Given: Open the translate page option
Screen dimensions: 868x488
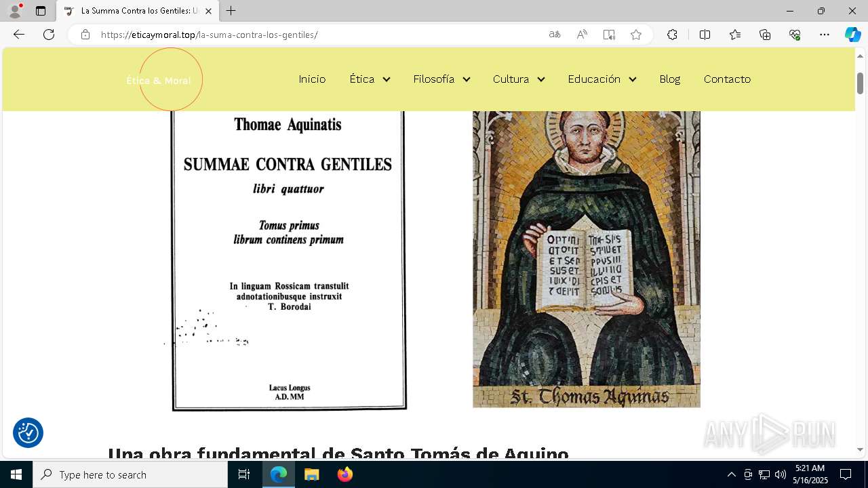Looking at the screenshot, I should tap(555, 35).
